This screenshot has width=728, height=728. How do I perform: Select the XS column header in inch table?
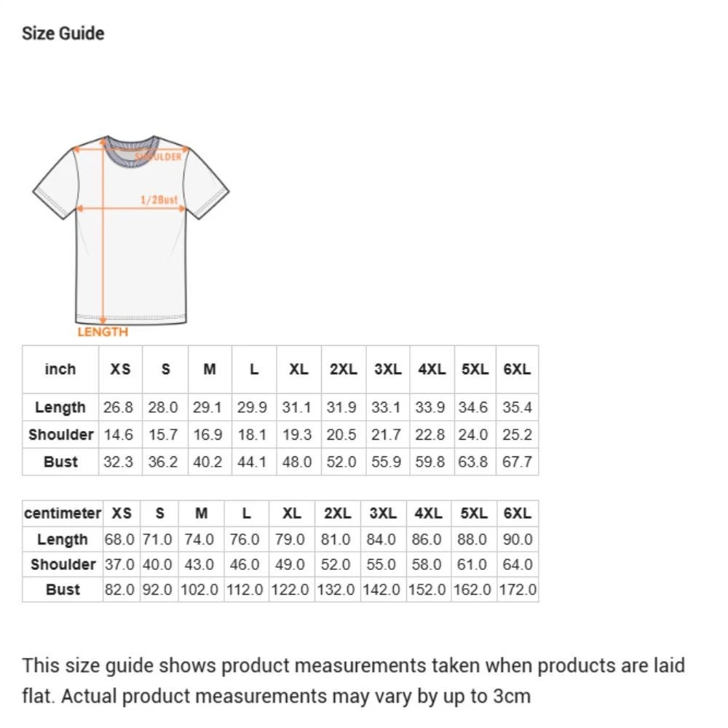[x=120, y=369]
